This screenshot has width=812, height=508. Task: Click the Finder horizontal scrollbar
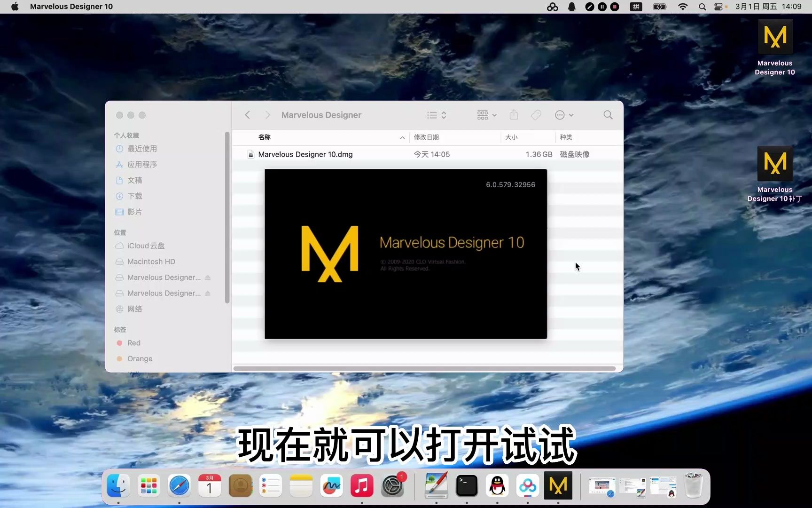point(424,368)
